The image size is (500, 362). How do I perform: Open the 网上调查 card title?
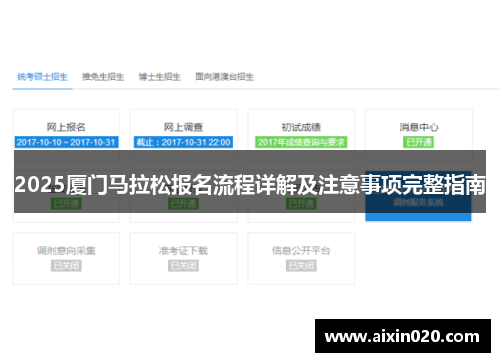point(183,127)
